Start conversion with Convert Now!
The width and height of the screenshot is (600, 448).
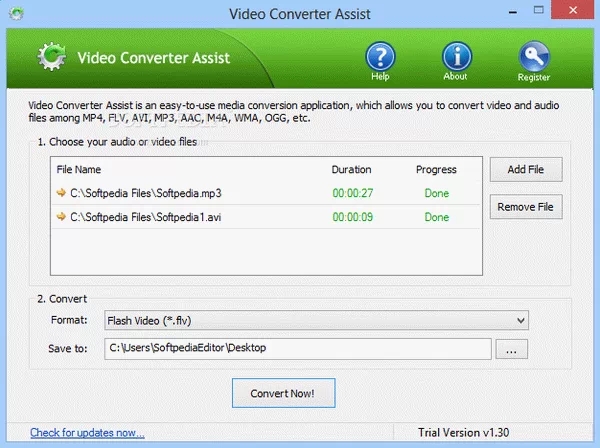click(x=284, y=393)
